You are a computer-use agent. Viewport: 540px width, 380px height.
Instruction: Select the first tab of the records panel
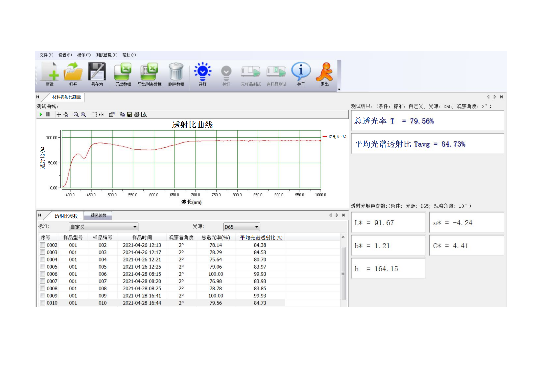click(65, 216)
